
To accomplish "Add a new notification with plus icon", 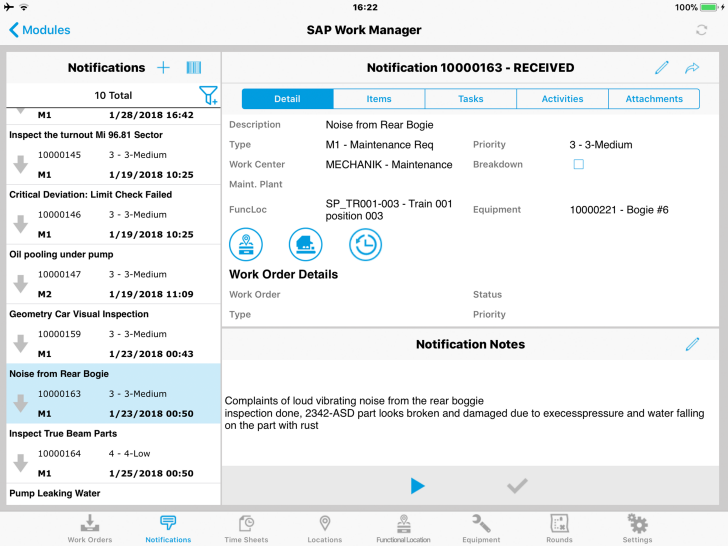I will 163,68.
